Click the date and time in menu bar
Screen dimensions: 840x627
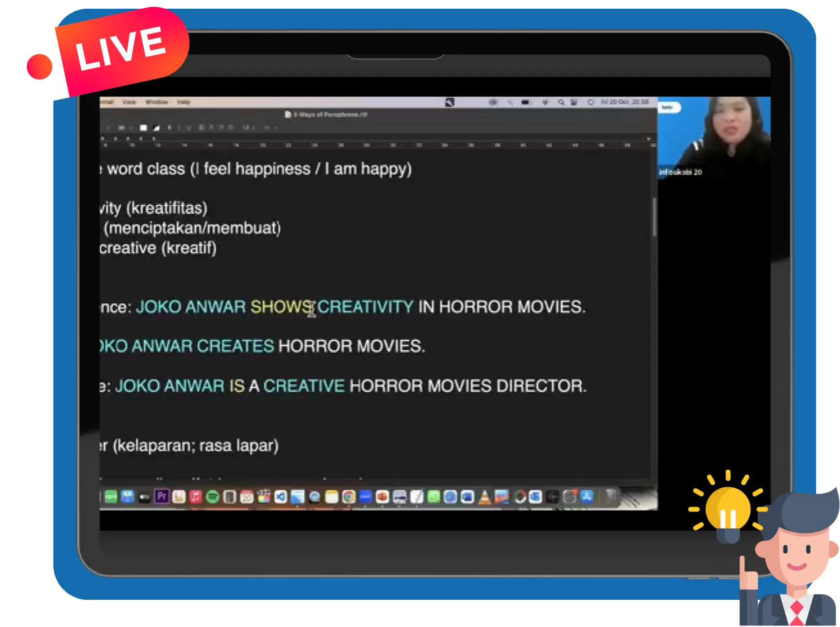(x=624, y=102)
